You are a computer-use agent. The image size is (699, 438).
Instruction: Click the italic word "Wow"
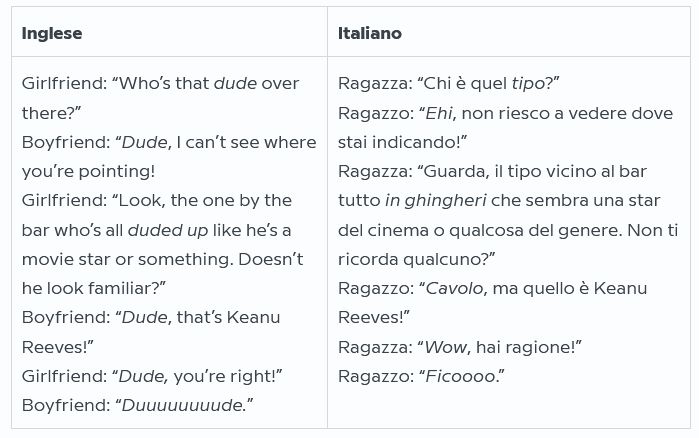point(445,347)
